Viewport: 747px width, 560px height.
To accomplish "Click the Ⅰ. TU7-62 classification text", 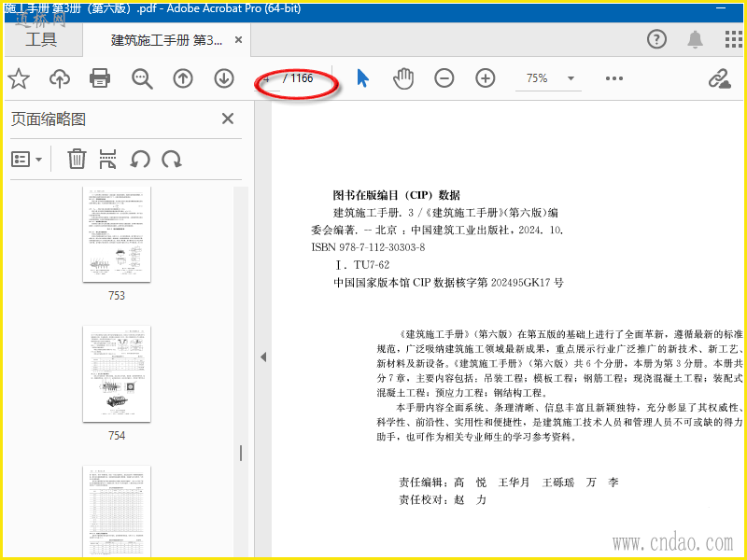I will tap(362, 265).
